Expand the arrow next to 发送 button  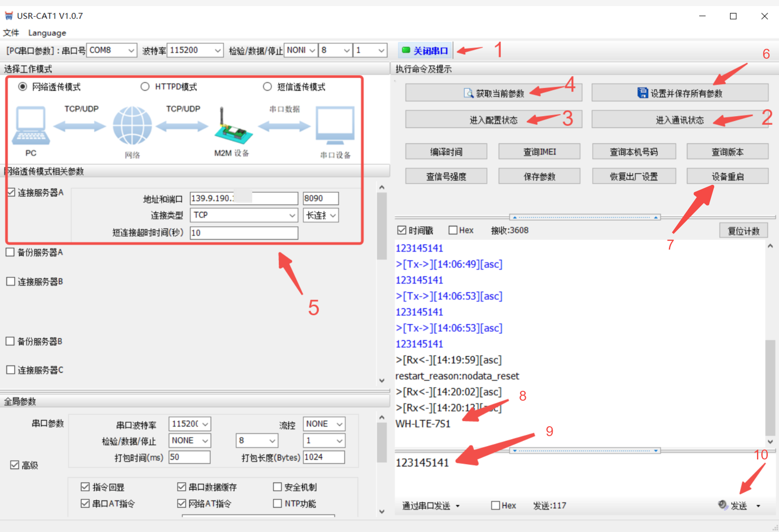[x=758, y=506]
